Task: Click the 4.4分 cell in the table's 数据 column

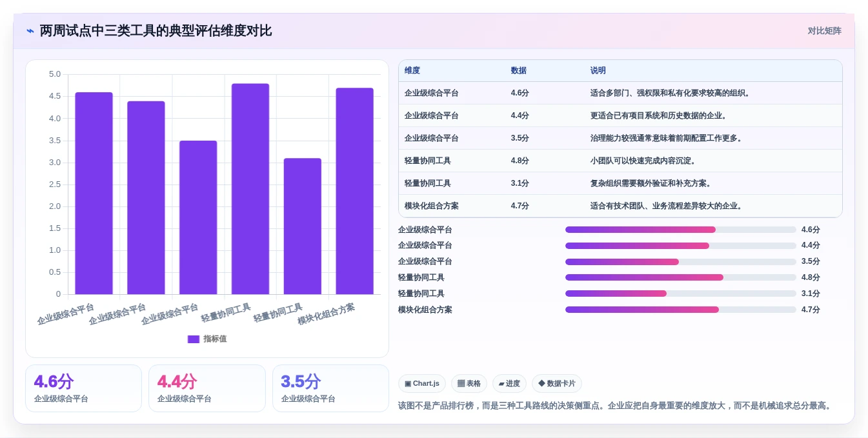Action: 520,115
